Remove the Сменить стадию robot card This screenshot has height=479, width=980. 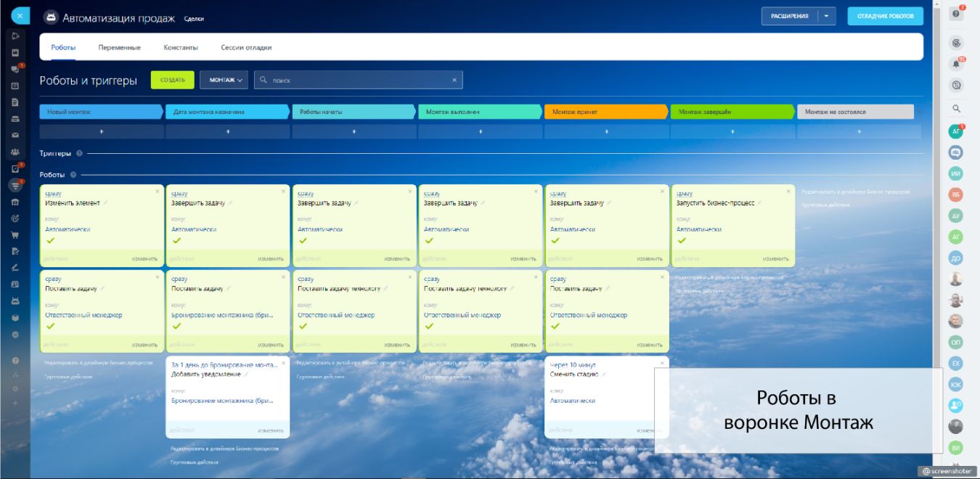pyautogui.click(x=662, y=362)
